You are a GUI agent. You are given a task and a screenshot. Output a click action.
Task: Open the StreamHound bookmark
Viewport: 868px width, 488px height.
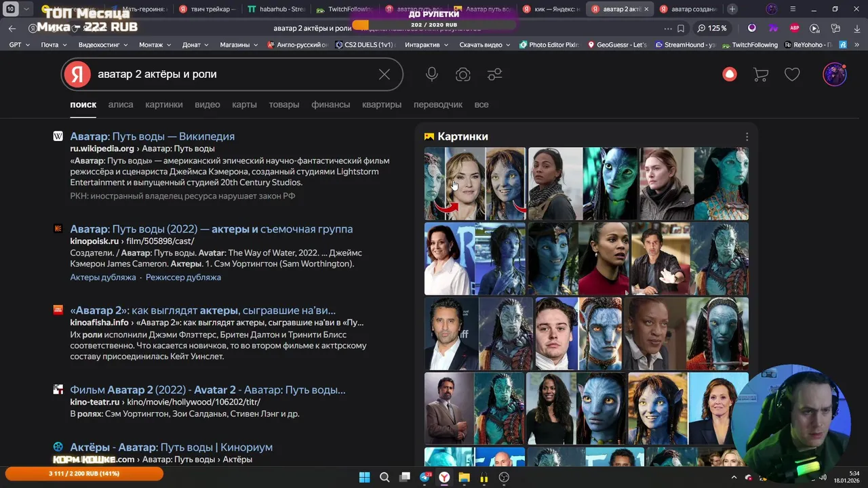[684, 45]
